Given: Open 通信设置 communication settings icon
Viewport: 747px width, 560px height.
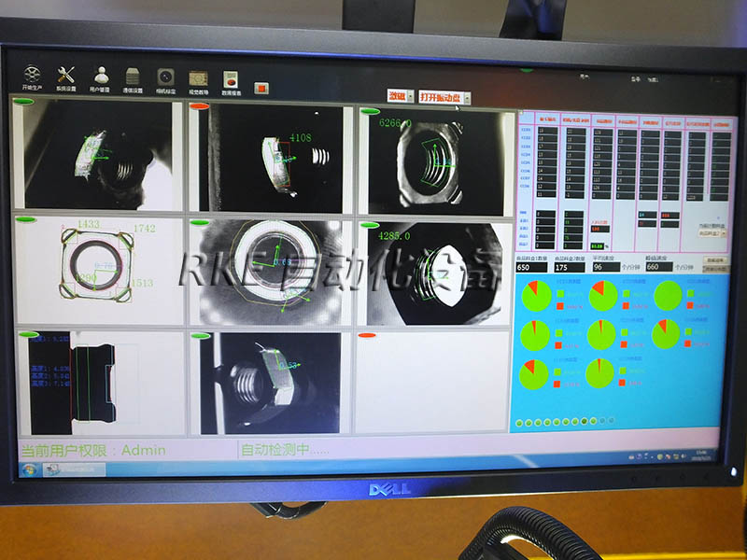Looking at the screenshot, I should 133,77.
